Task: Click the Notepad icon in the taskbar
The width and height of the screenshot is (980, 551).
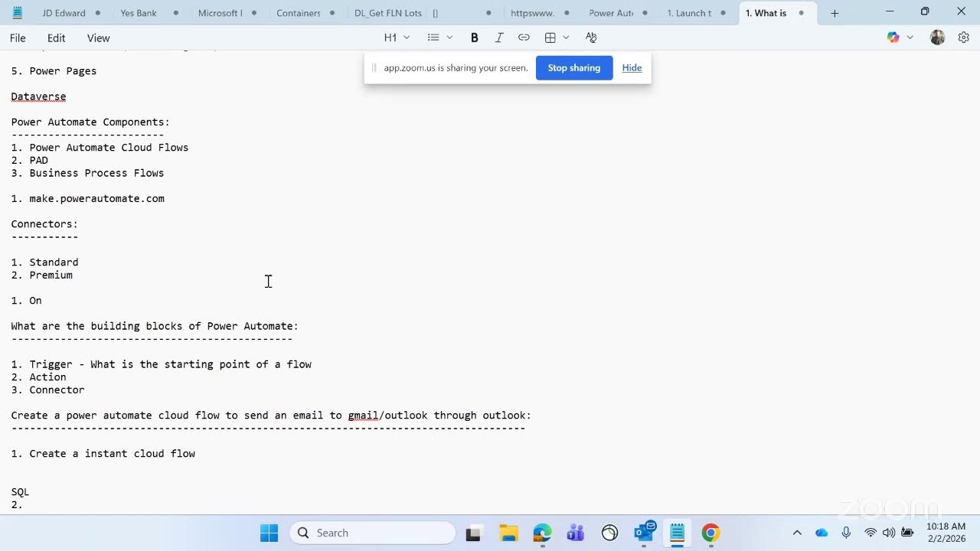Action: 677,533
